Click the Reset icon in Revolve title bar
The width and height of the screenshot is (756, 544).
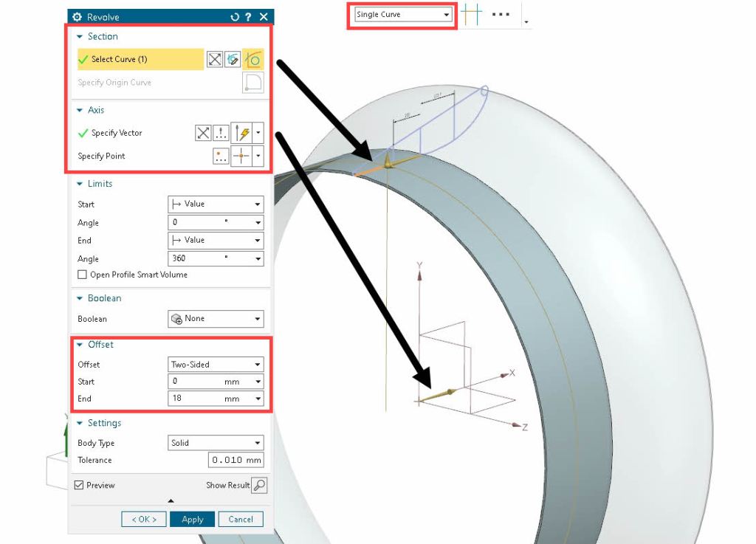[235, 17]
